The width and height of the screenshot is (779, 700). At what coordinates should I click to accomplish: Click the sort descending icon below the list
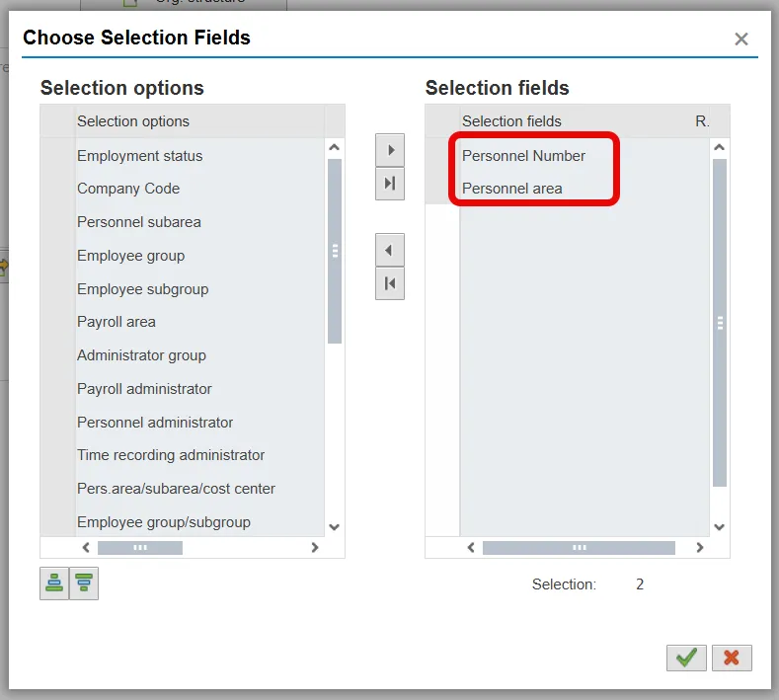(84, 583)
